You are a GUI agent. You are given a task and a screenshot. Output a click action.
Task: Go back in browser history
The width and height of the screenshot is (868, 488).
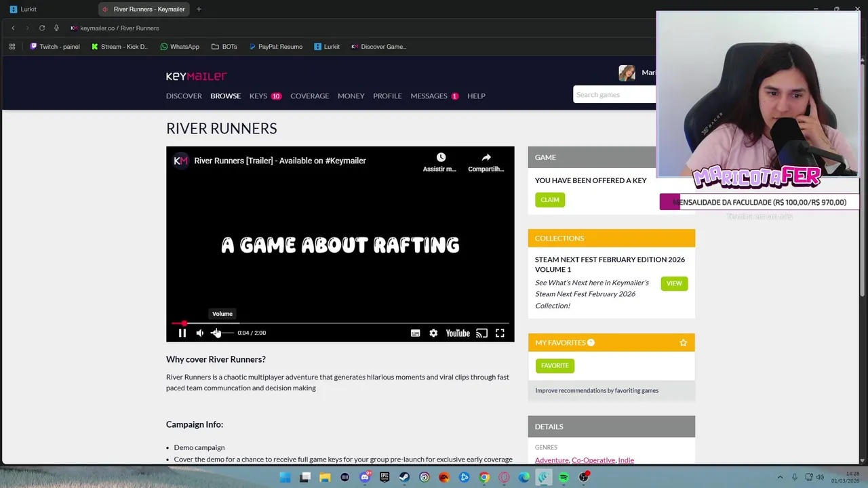point(13,28)
